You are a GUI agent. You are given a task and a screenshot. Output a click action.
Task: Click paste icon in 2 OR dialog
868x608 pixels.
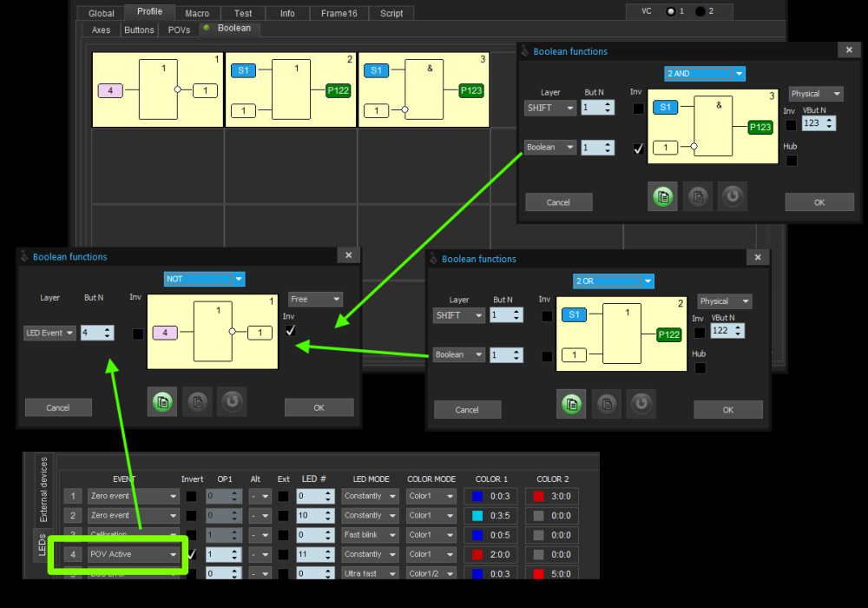(607, 404)
